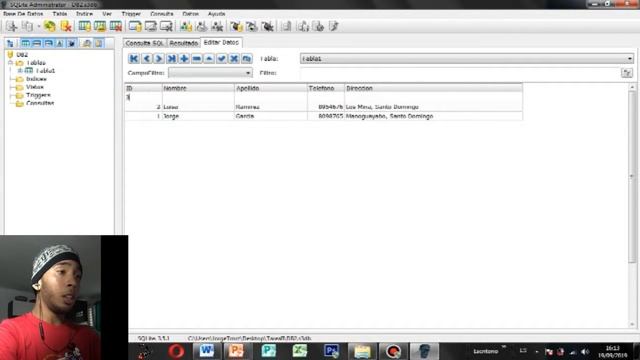Go to first record in data navigator
This screenshot has width=640, height=360.
click(133, 59)
